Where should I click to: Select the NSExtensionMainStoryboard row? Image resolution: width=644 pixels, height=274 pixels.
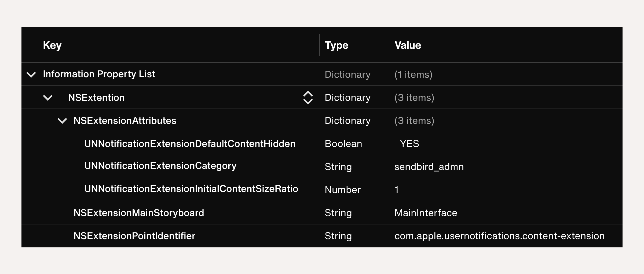[x=139, y=213]
